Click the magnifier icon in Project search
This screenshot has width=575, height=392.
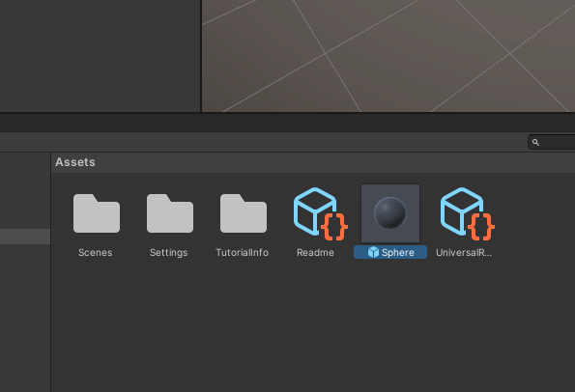click(535, 142)
